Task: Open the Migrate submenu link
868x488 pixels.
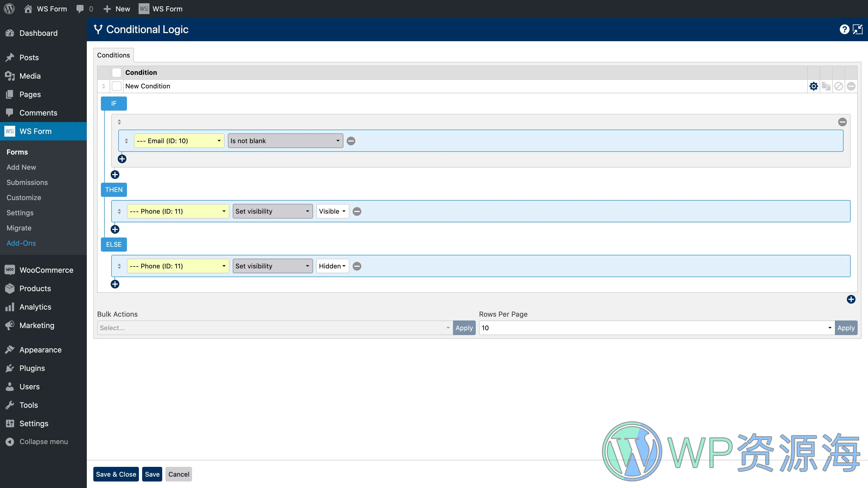Action: point(19,228)
